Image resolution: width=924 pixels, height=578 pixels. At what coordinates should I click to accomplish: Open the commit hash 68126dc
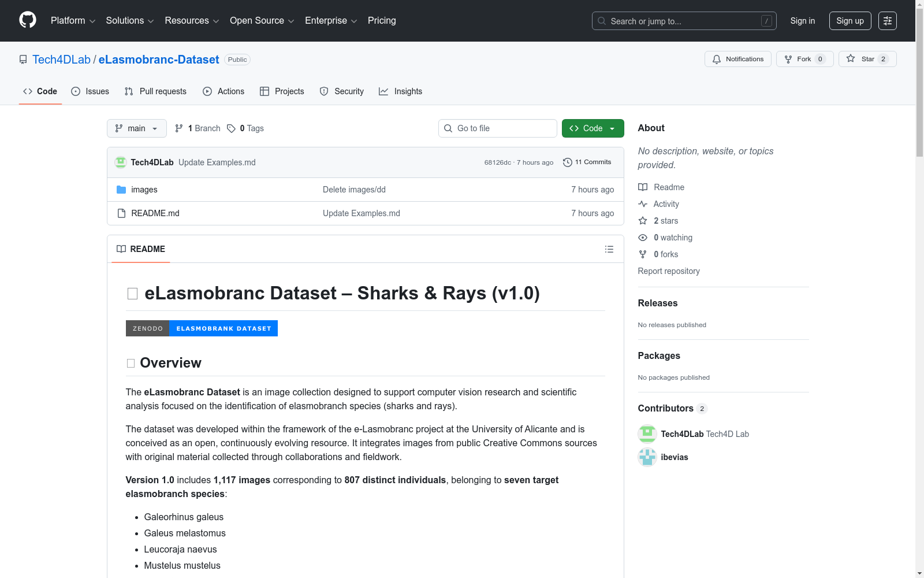click(x=497, y=162)
